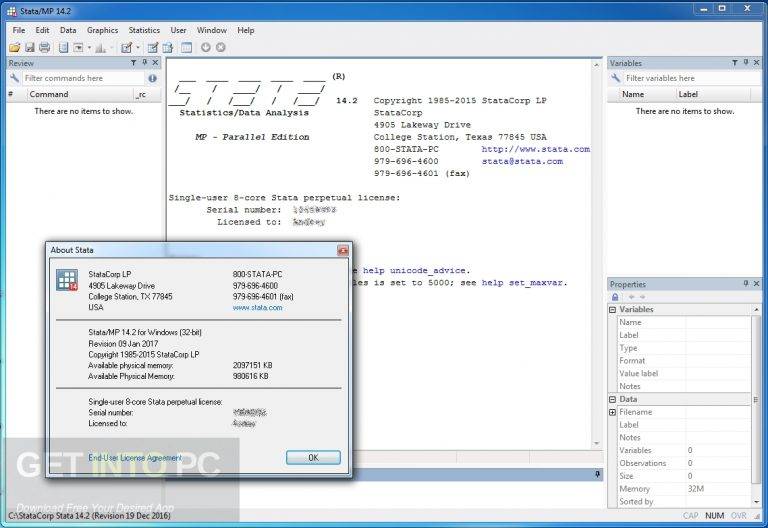
Task: Click the Variables panel filter funnel icon
Action: (x=735, y=63)
